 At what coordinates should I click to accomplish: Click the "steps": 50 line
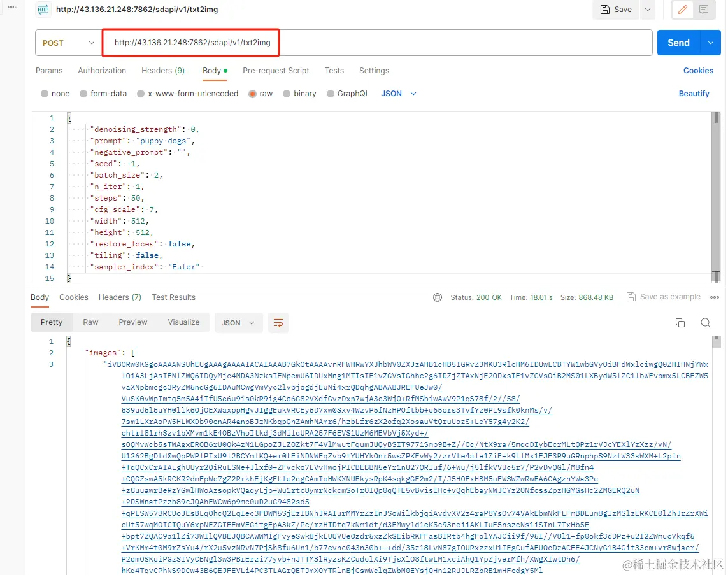coord(117,198)
